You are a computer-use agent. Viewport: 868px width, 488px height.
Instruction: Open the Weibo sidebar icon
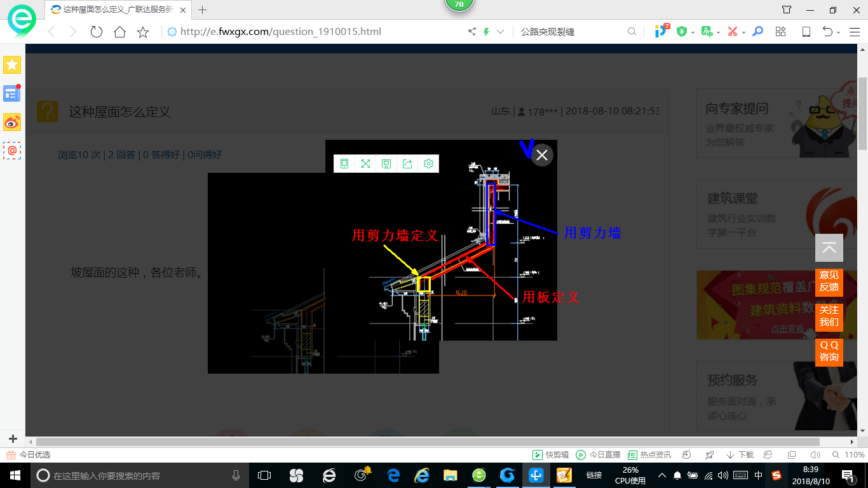(12, 122)
